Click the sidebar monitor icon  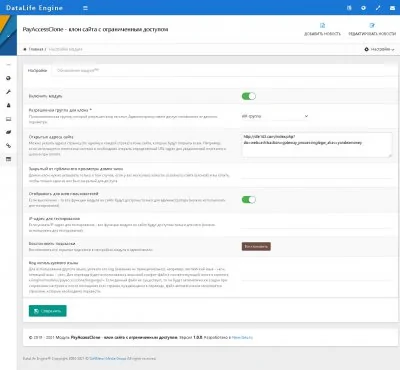(x=9, y=119)
